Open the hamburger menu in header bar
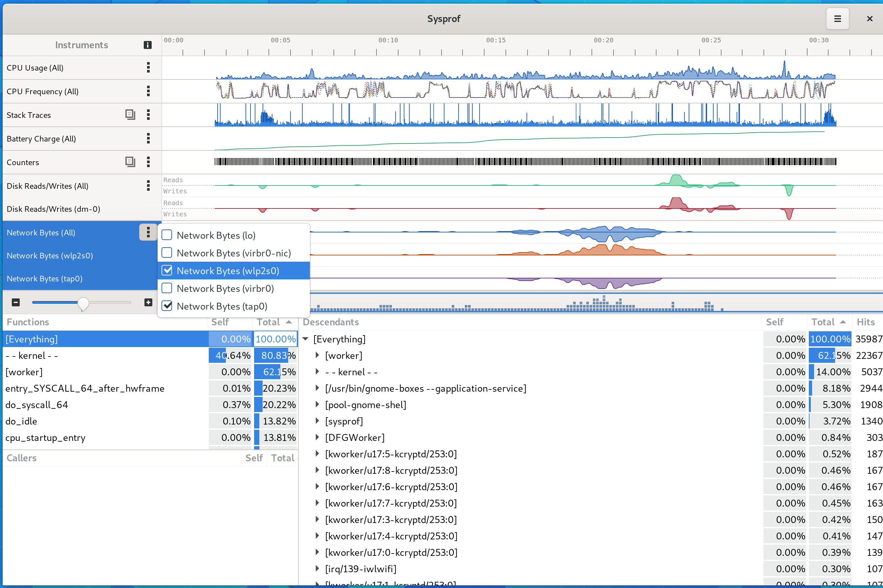 pos(837,19)
